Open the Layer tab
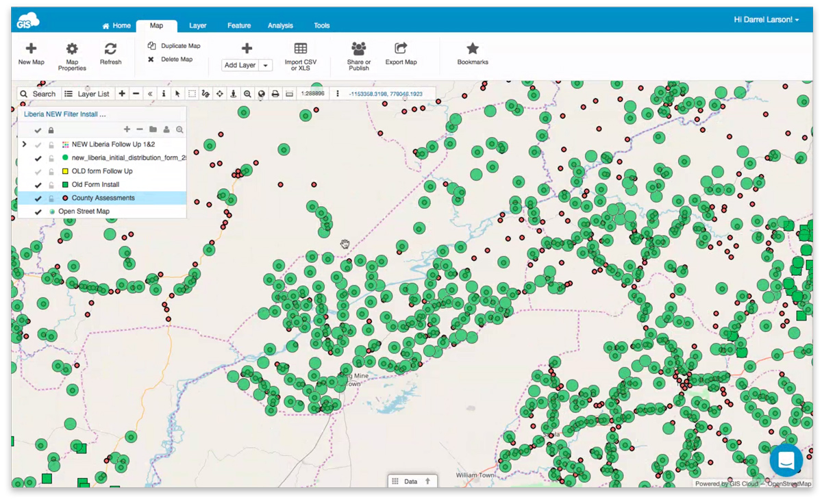822x504 pixels. [x=197, y=25]
